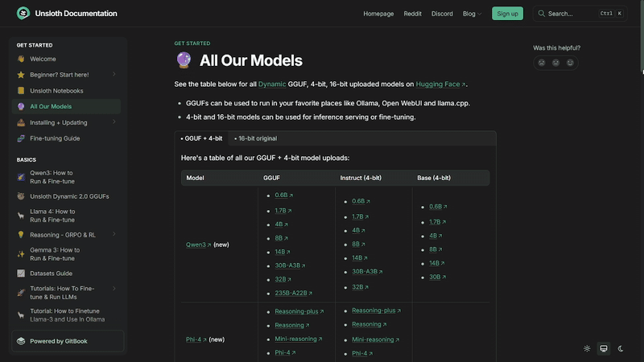Screen dimensions: 644x362
Task: Open Datasets Guide in sidebar
Action: (x=66, y=274)
